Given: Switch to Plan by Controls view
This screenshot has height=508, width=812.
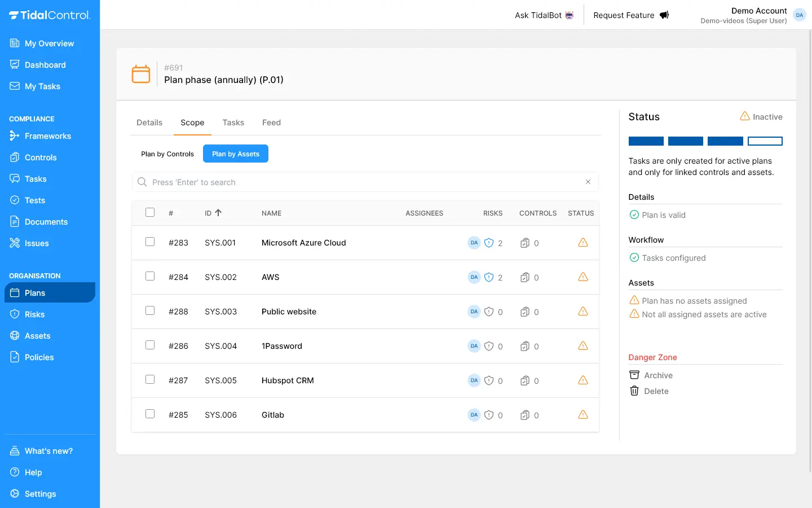Looking at the screenshot, I should [x=167, y=154].
